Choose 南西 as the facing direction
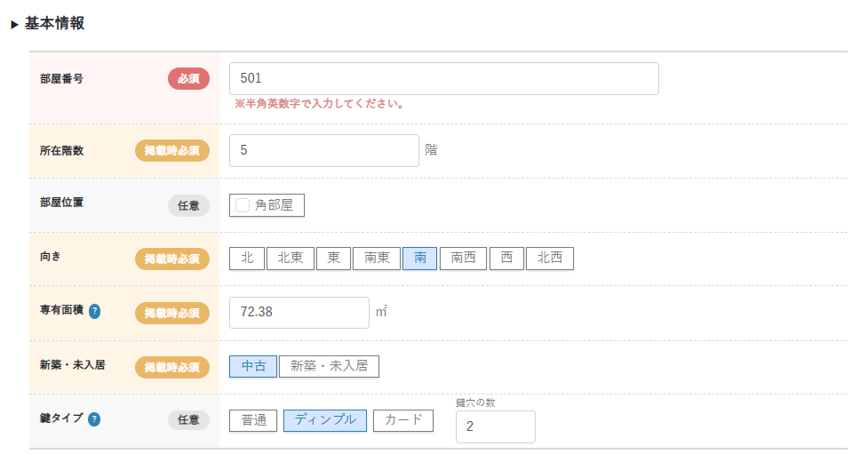 click(464, 259)
